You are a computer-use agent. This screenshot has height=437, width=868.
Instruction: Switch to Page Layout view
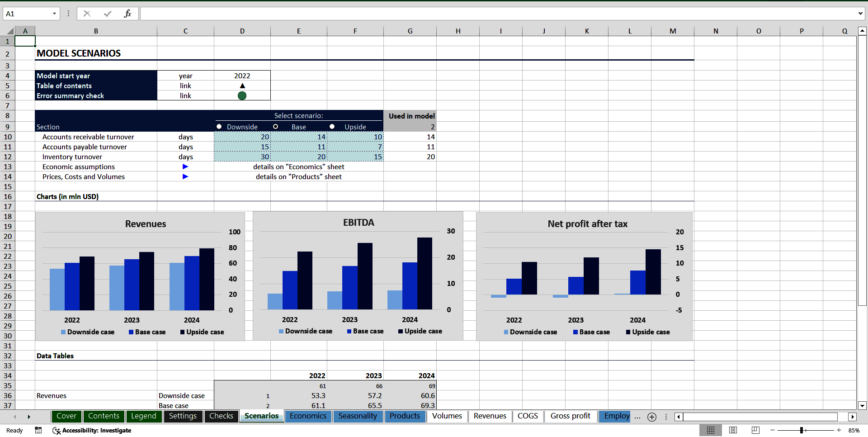733,430
